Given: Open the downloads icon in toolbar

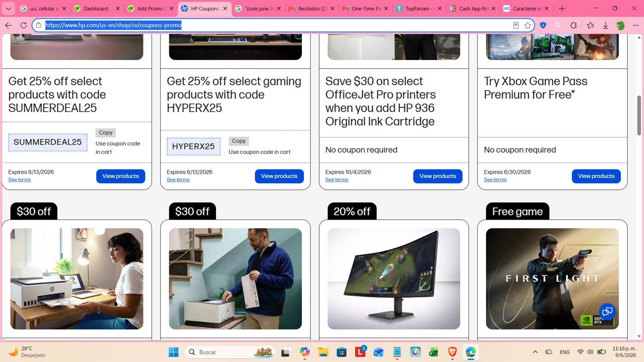Looking at the screenshot, I should pyautogui.click(x=605, y=25).
